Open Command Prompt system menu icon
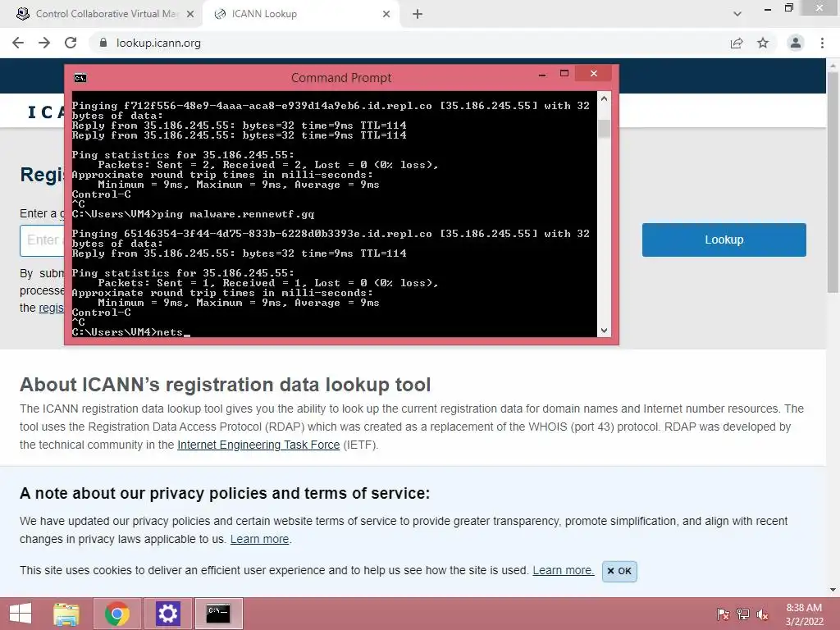The image size is (840, 630). (x=80, y=78)
